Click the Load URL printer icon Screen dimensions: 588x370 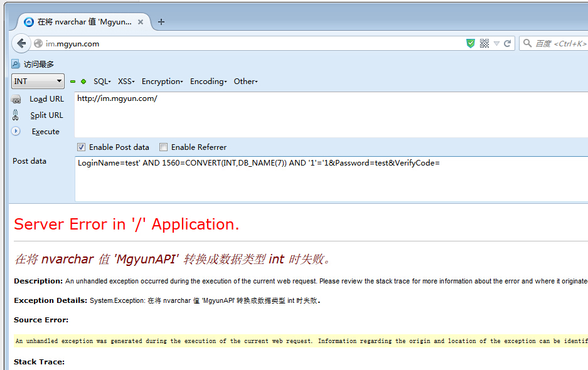point(16,99)
